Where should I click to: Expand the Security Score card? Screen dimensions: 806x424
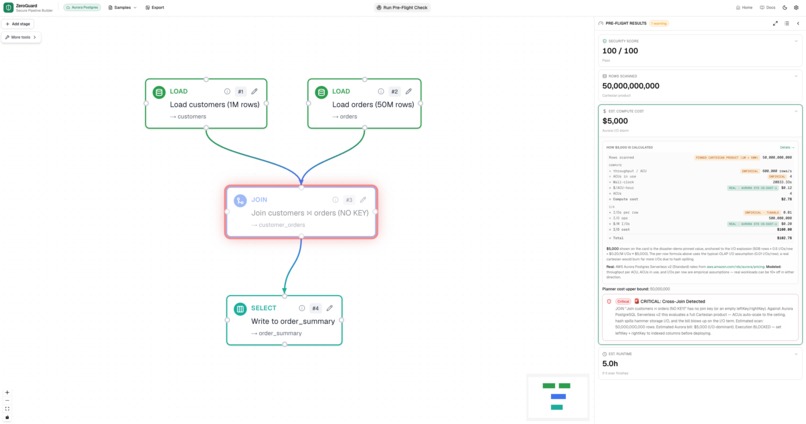[796, 41]
